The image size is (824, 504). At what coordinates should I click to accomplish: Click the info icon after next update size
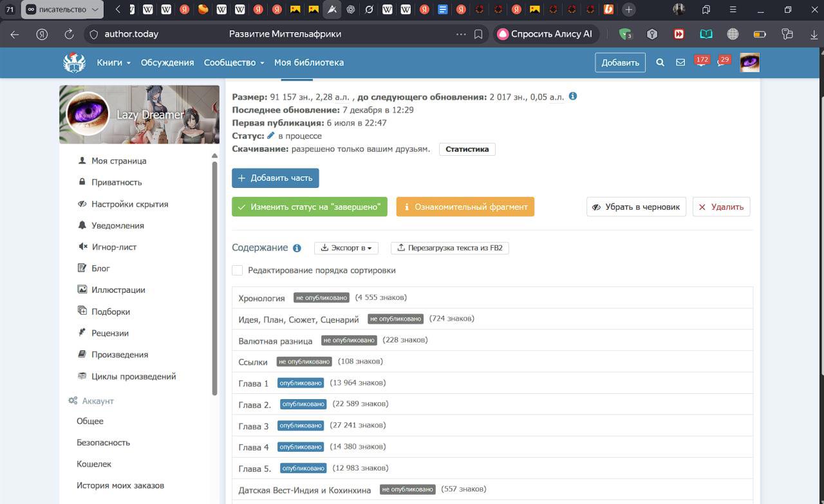click(573, 97)
